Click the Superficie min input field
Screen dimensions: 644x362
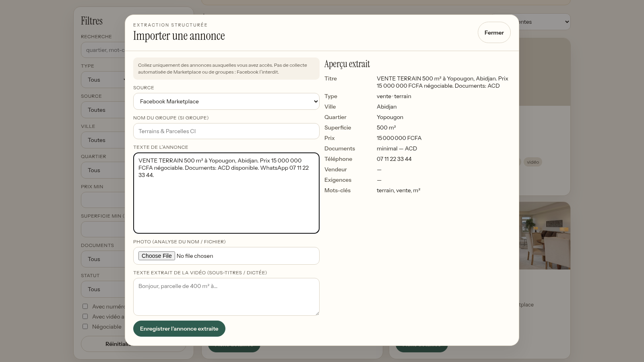coord(103,229)
